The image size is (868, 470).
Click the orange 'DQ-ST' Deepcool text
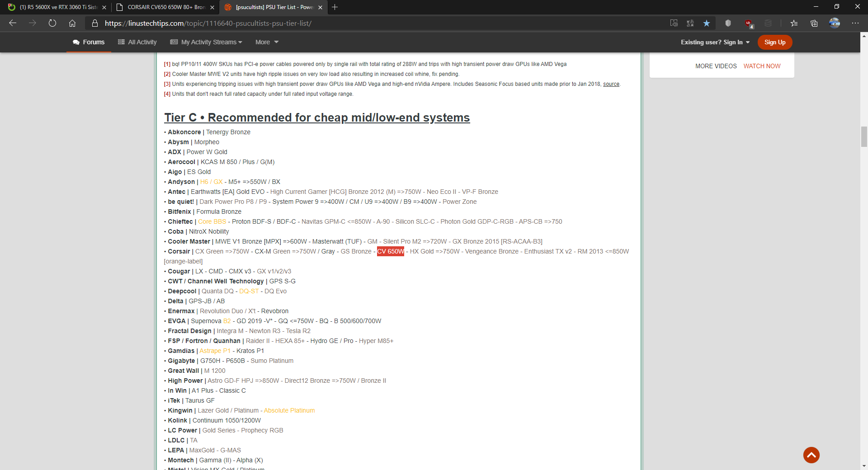(249, 291)
